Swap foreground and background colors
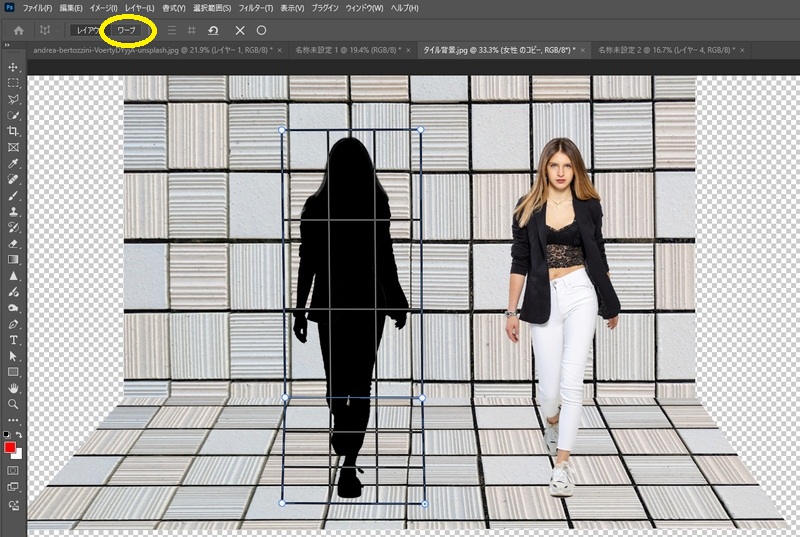The width and height of the screenshot is (800, 537). click(x=20, y=436)
